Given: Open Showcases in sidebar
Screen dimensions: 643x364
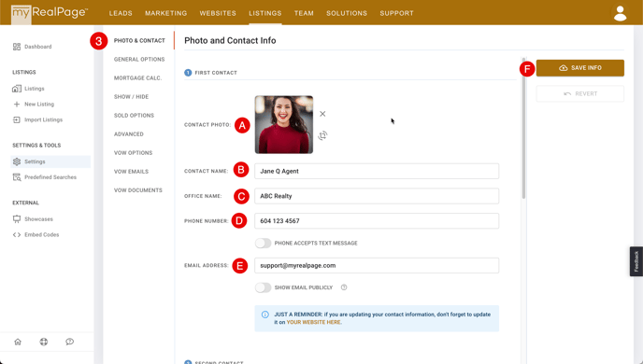Looking at the screenshot, I should (38, 219).
